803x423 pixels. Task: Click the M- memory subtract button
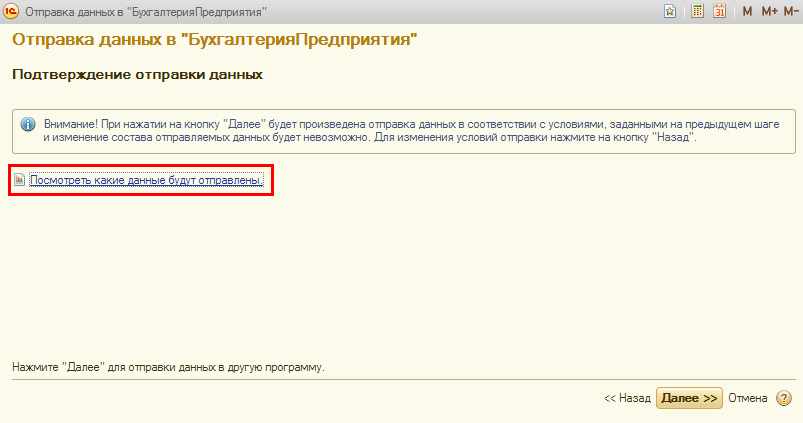pos(791,11)
